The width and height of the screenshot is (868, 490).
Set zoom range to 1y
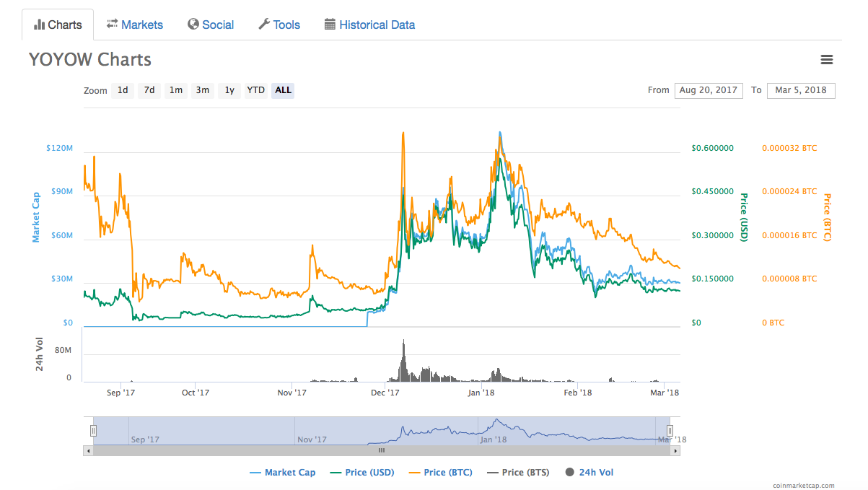point(229,90)
